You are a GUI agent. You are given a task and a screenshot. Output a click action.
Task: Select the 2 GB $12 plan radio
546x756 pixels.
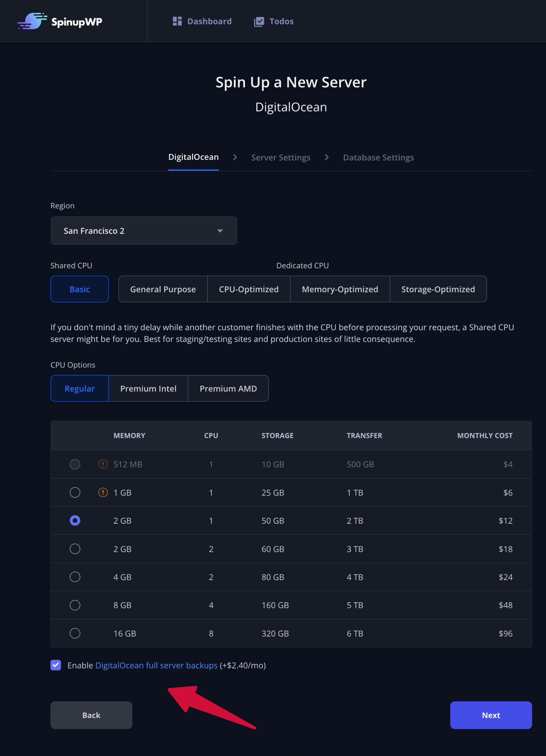[75, 520]
